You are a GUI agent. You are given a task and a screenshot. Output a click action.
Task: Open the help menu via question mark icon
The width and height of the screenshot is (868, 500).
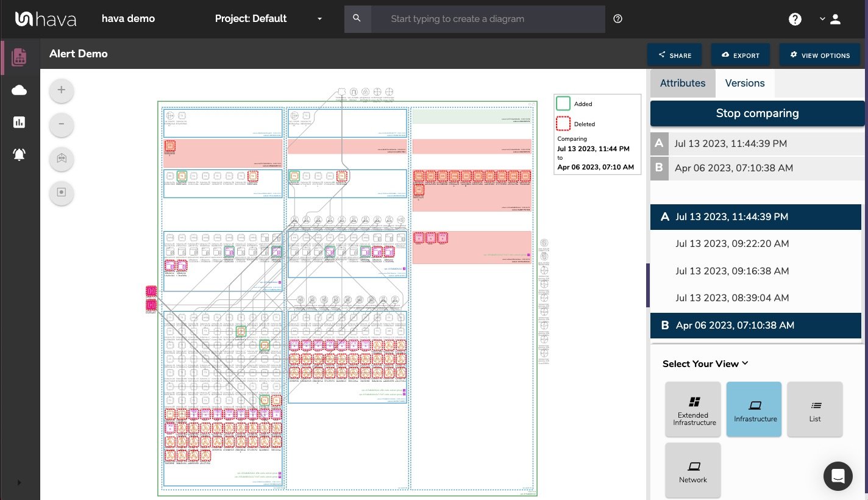(x=795, y=19)
